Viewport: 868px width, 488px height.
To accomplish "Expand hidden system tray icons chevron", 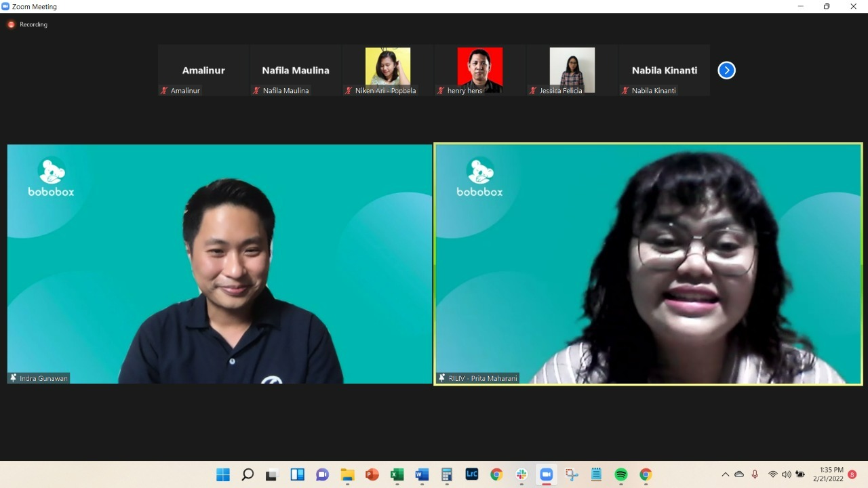I will pos(725,474).
